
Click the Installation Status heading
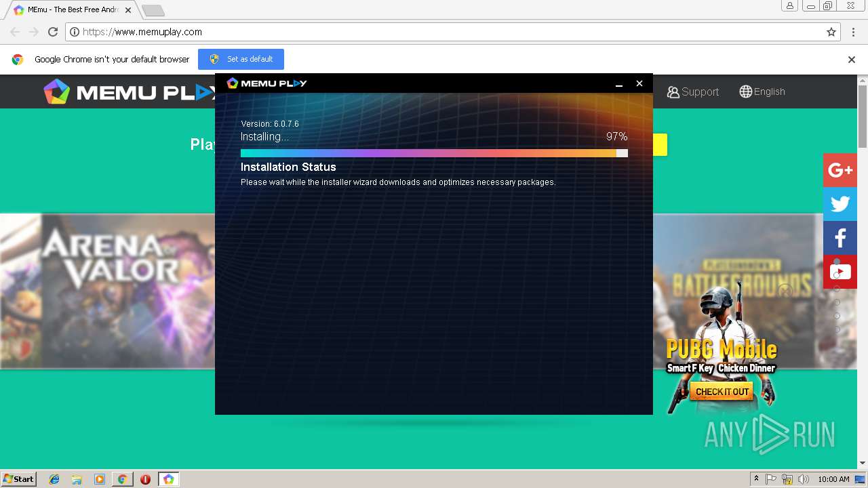click(288, 167)
